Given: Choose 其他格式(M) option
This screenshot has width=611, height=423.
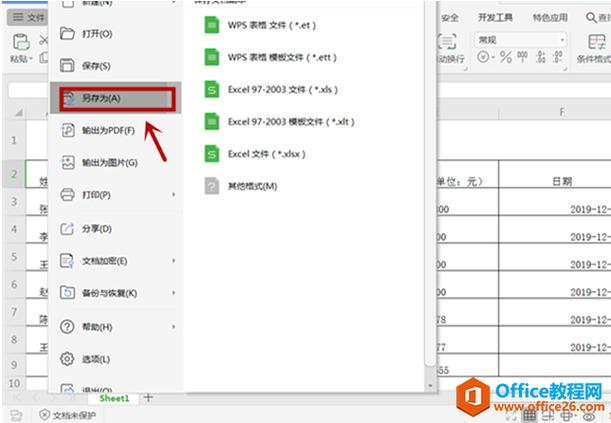Looking at the screenshot, I should [x=241, y=186].
